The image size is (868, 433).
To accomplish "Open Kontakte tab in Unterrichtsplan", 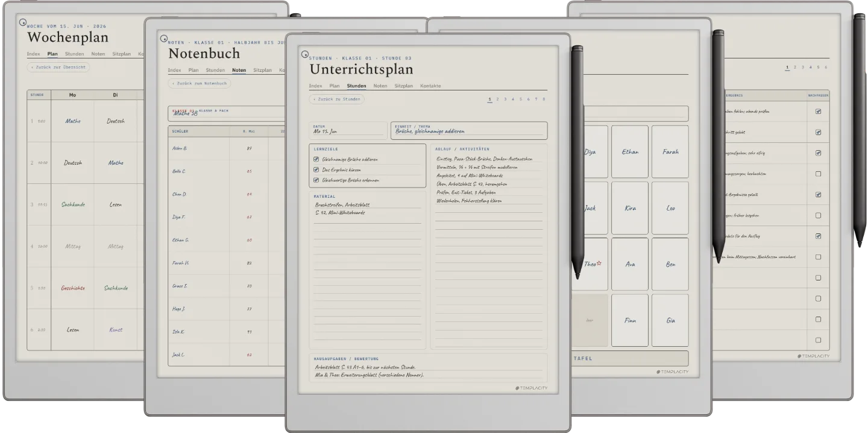I will [x=430, y=86].
